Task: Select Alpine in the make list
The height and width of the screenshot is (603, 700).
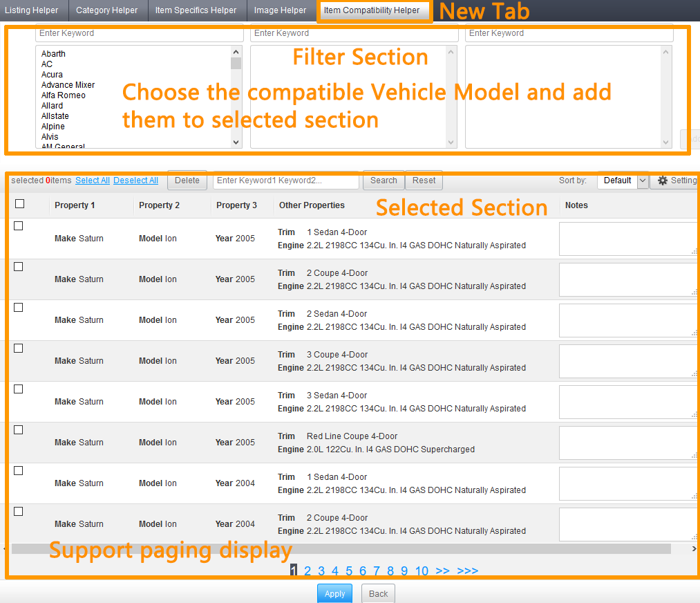Action: point(53,127)
